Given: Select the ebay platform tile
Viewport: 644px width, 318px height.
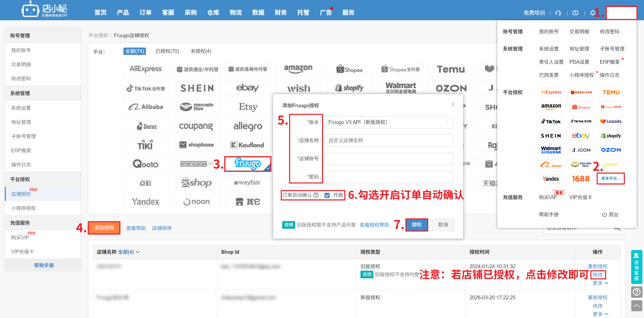Looking at the screenshot, I should [x=248, y=88].
